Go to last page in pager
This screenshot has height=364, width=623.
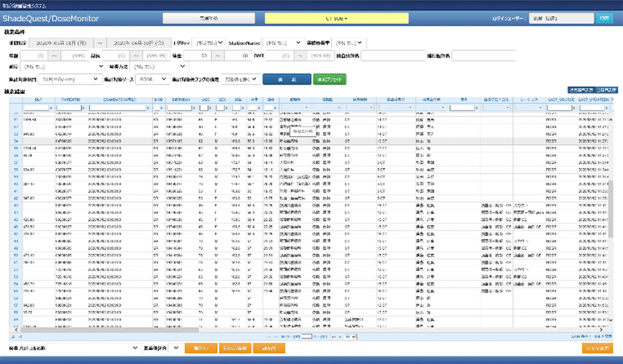[340, 337]
